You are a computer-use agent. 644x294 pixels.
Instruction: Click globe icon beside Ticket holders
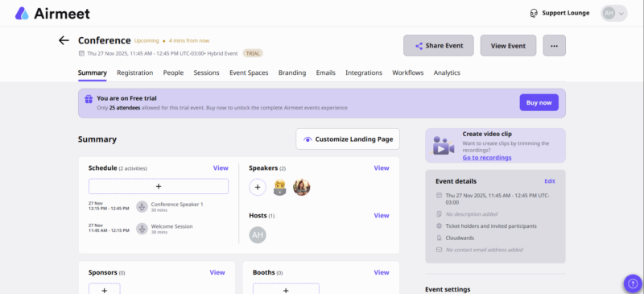(439, 226)
